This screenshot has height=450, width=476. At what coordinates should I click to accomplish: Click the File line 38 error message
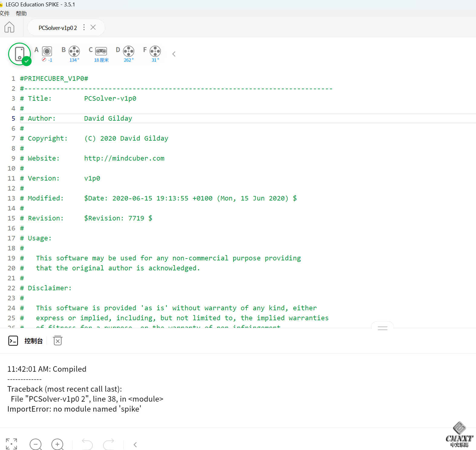(87, 399)
